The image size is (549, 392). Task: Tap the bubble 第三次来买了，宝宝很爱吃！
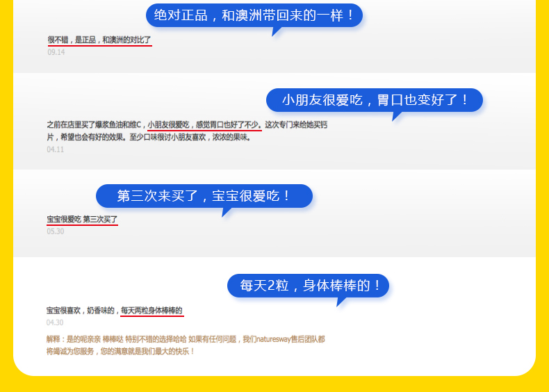[x=204, y=196]
